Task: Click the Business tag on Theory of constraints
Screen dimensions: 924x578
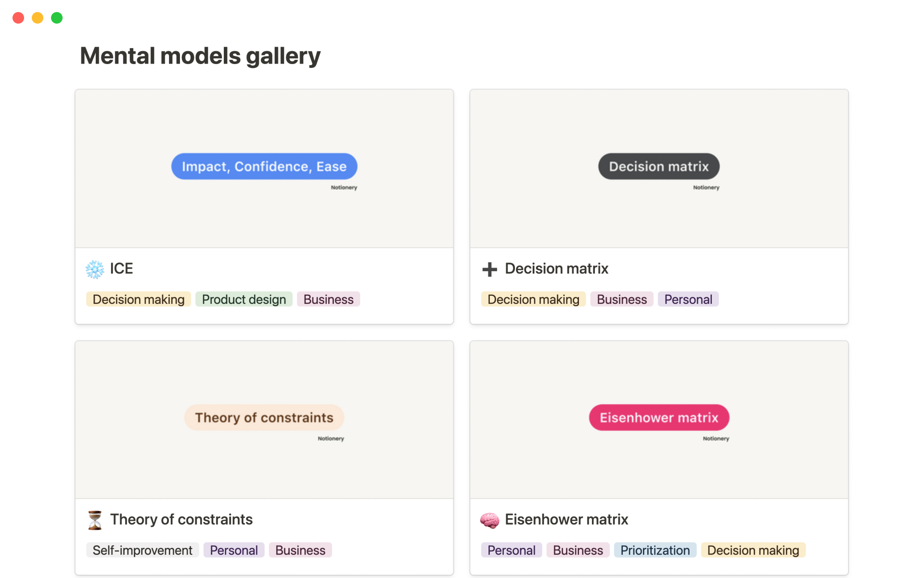Action: [300, 551]
